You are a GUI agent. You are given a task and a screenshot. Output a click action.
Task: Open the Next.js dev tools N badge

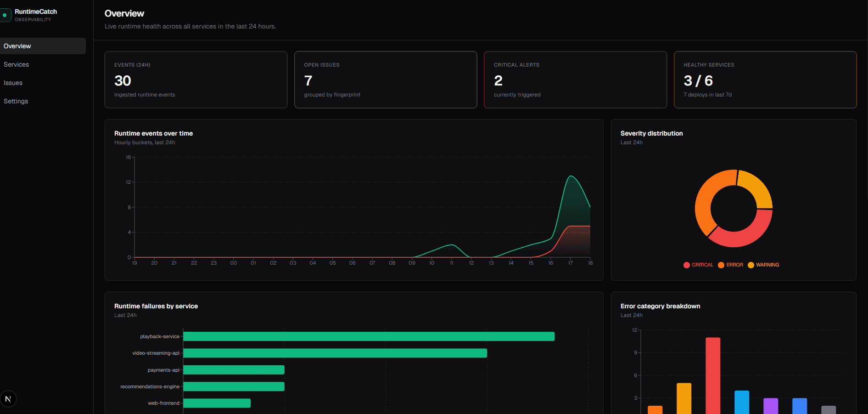[8, 399]
